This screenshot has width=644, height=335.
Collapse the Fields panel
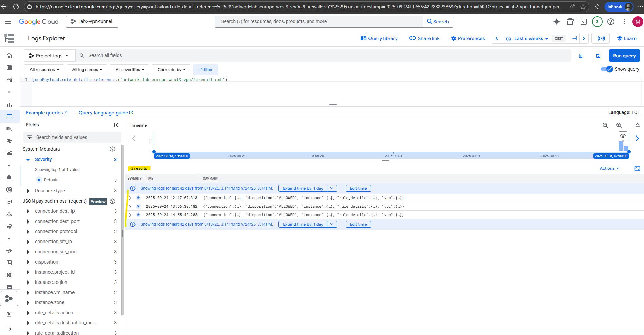point(116,125)
